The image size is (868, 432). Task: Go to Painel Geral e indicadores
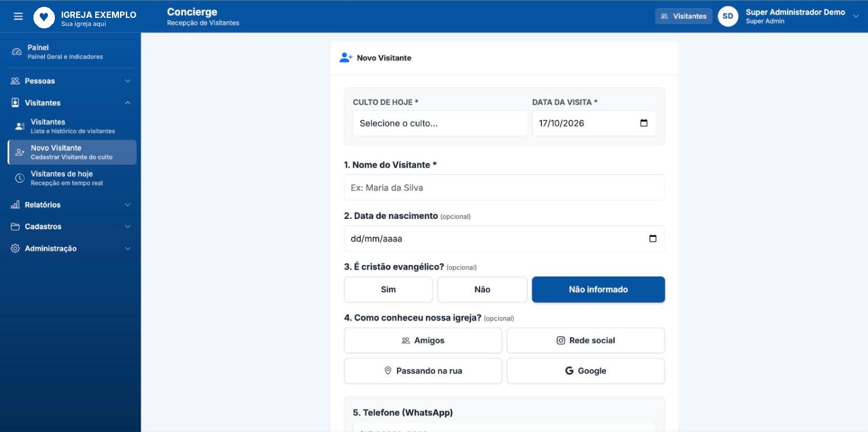(x=70, y=52)
